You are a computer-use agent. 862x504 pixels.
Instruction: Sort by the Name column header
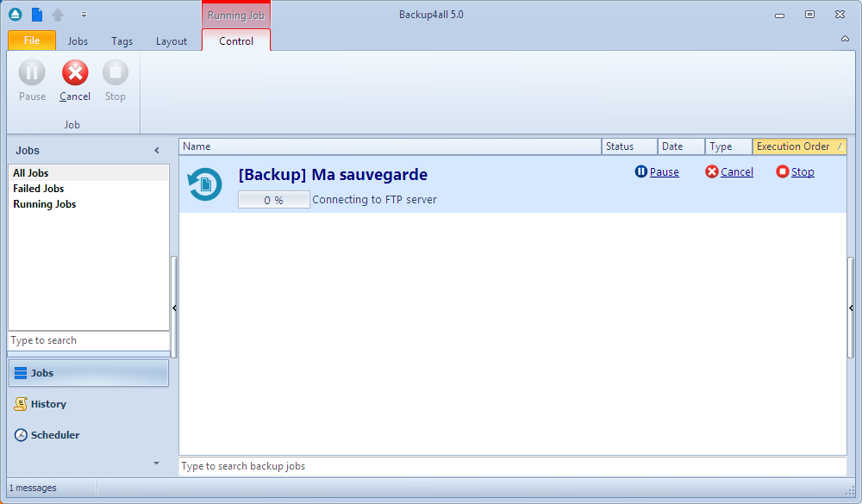(390, 146)
